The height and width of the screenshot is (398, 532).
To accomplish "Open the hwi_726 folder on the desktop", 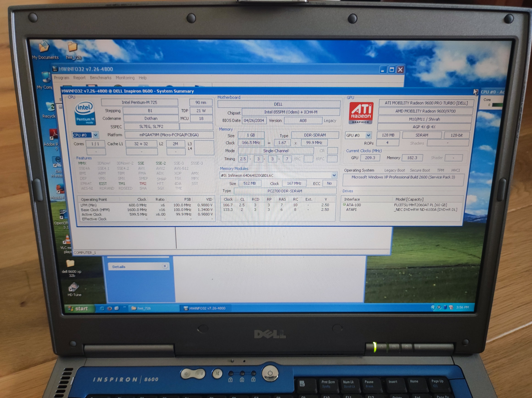I will pos(73,51).
